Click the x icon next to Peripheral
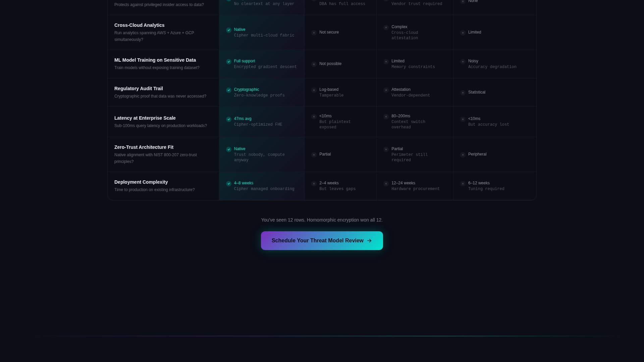The width and height of the screenshot is (644, 362). [463, 155]
